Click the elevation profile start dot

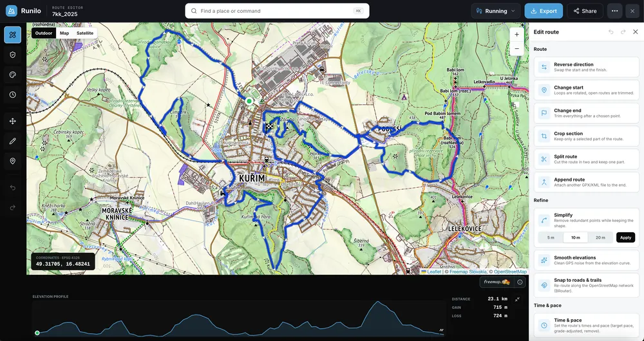37,333
